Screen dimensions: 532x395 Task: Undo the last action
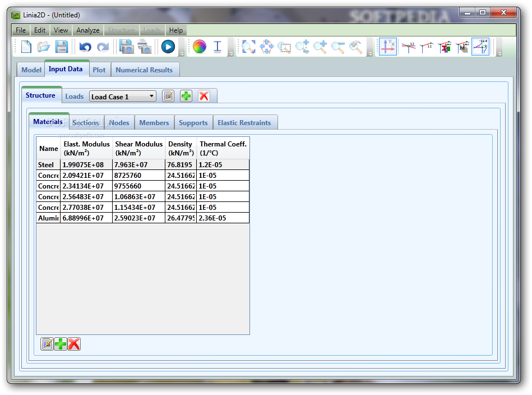(x=85, y=47)
